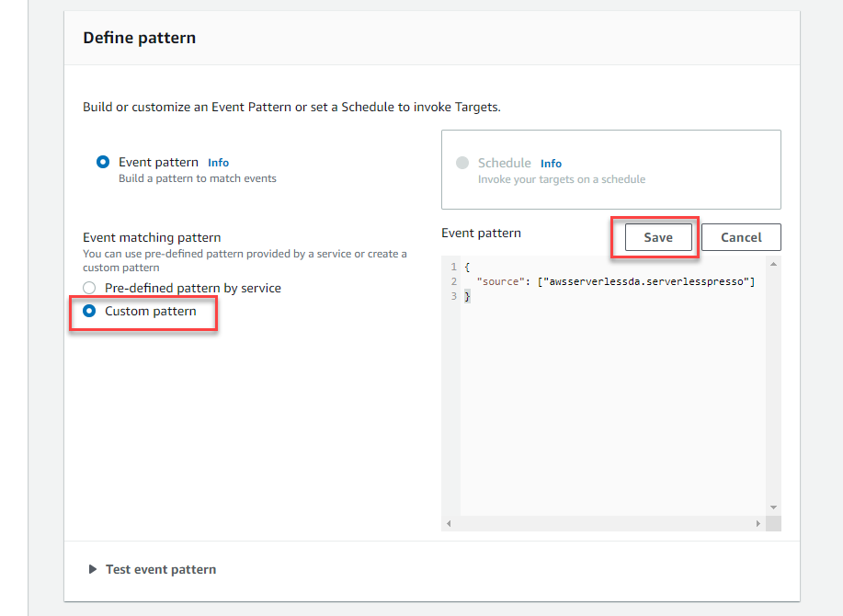Image resolution: width=843 pixels, height=616 pixels.
Task: Choose Pre-defined pattern by service
Action: pos(89,288)
